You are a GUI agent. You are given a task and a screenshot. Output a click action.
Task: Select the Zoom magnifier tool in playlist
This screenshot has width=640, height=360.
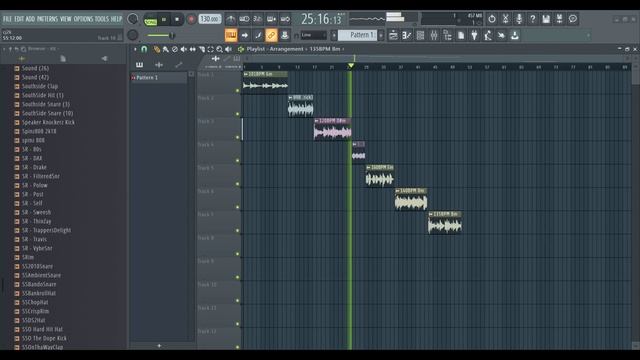click(x=220, y=49)
